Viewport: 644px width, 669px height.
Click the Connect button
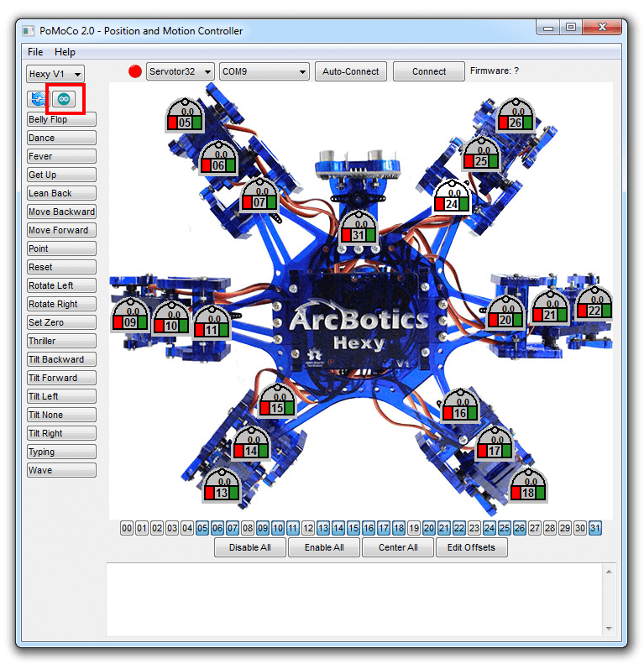click(429, 71)
